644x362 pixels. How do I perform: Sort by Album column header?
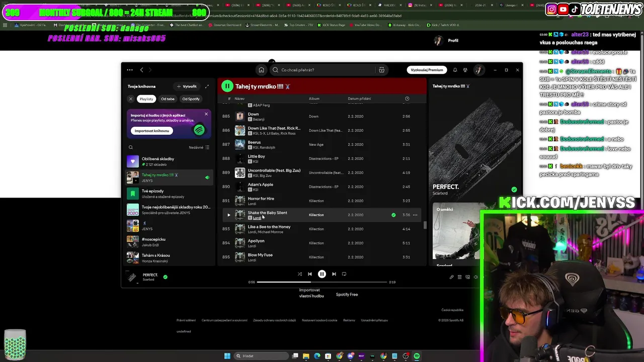[314, 99]
